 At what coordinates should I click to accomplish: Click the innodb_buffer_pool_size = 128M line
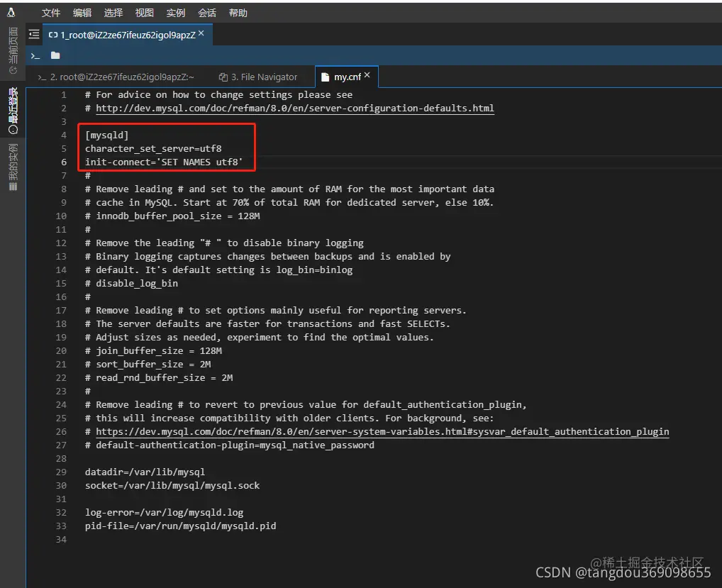[172, 216]
